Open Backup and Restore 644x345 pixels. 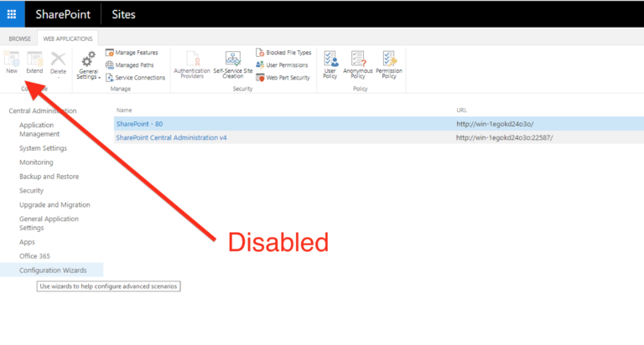coord(49,177)
